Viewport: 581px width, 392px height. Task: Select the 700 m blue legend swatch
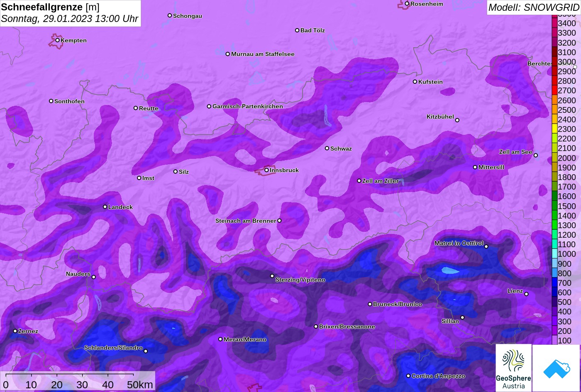554,282
